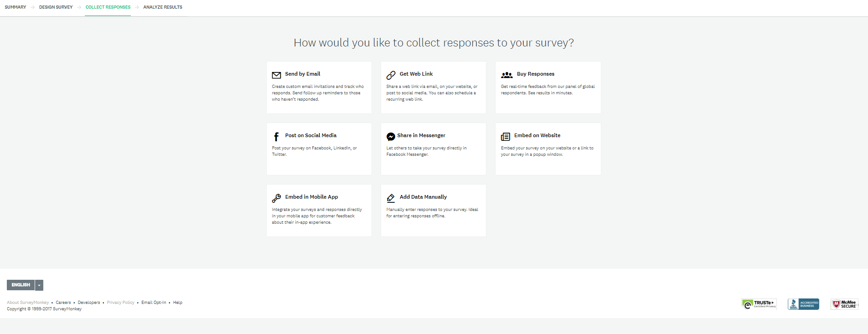
Task: Click the people group icon for Buy Responses
Action: (x=506, y=75)
